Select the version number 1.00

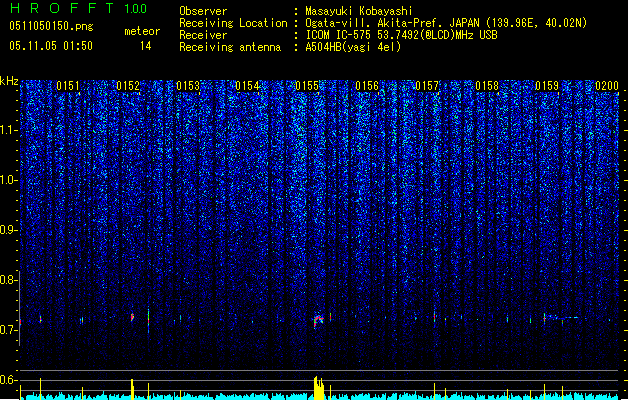(135, 8)
